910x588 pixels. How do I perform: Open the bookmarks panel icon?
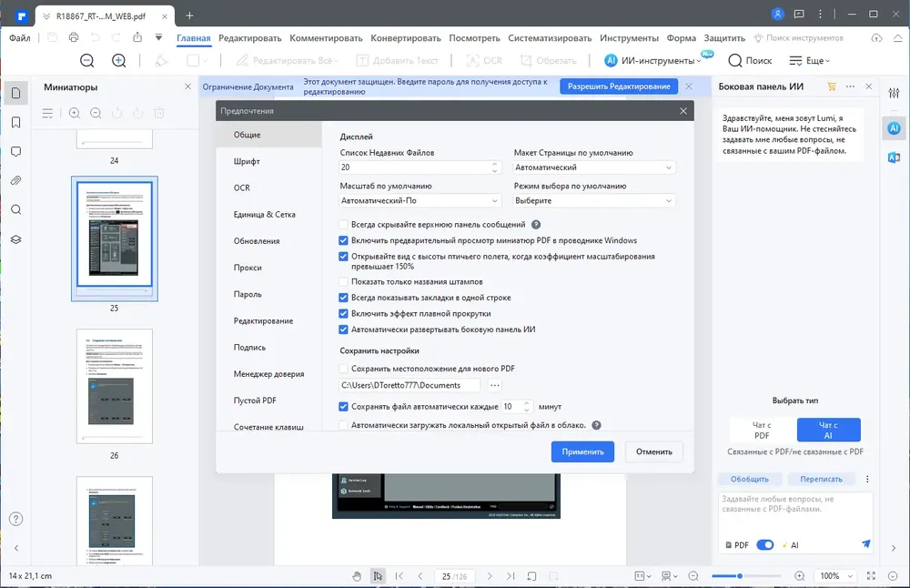point(16,122)
